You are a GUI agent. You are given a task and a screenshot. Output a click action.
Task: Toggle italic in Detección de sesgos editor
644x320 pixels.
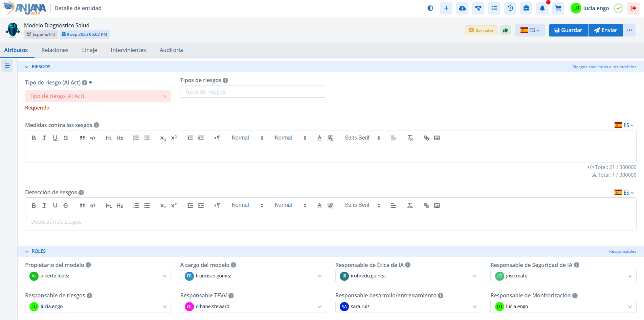click(x=44, y=205)
